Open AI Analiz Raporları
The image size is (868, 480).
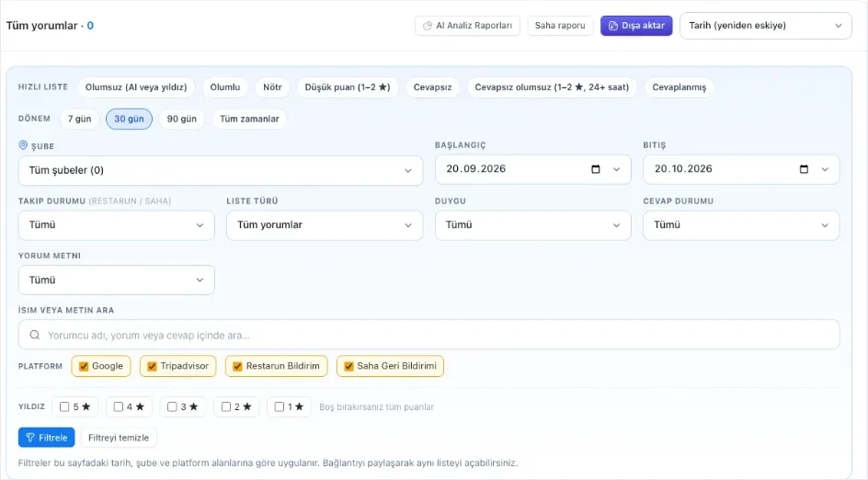[x=467, y=26]
